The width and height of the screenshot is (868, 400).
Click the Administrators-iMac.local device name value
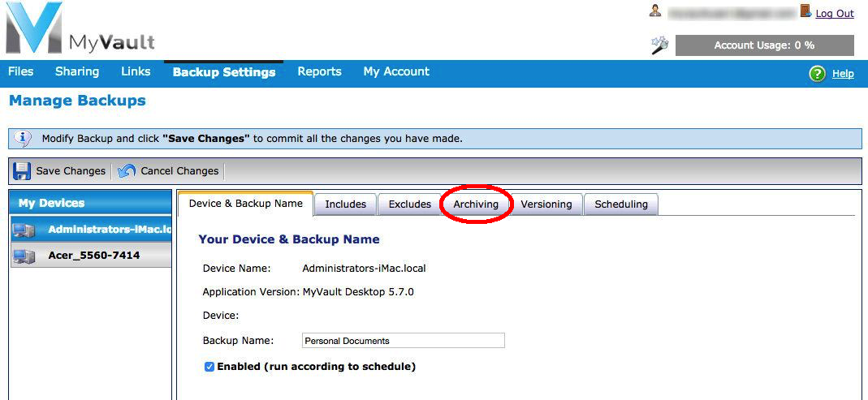[364, 269]
